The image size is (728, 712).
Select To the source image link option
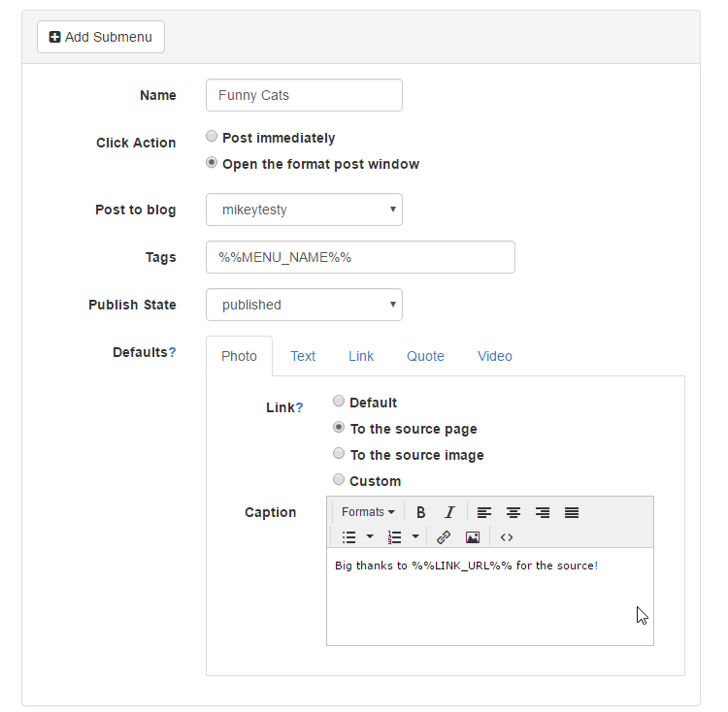click(x=339, y=453)
